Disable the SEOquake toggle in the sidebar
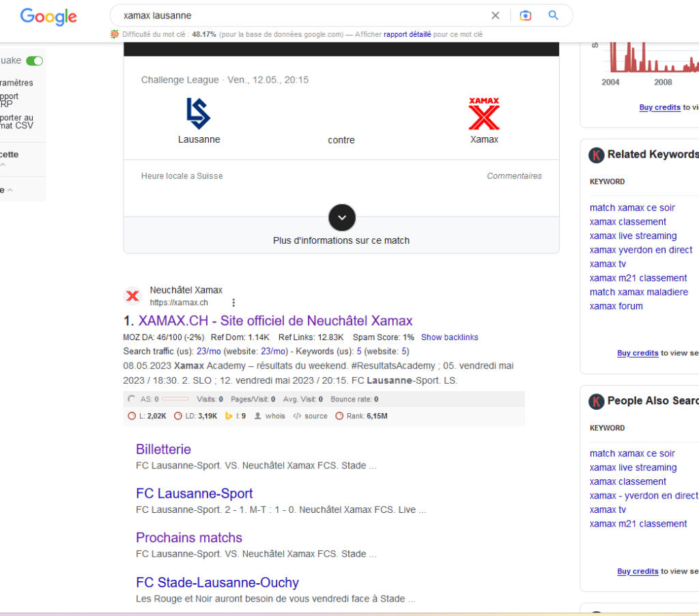This screenshot has height=616, width=699. click(33, 61)
